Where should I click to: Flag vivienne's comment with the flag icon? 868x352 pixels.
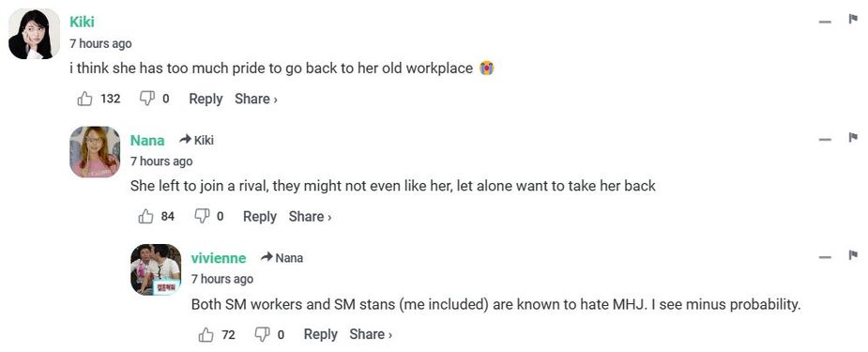[x=852, y=255]
